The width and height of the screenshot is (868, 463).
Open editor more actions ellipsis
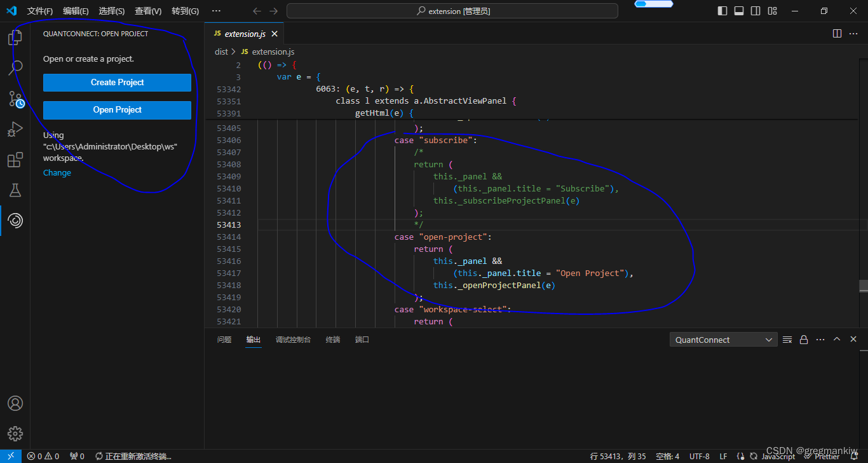(854, 34)
